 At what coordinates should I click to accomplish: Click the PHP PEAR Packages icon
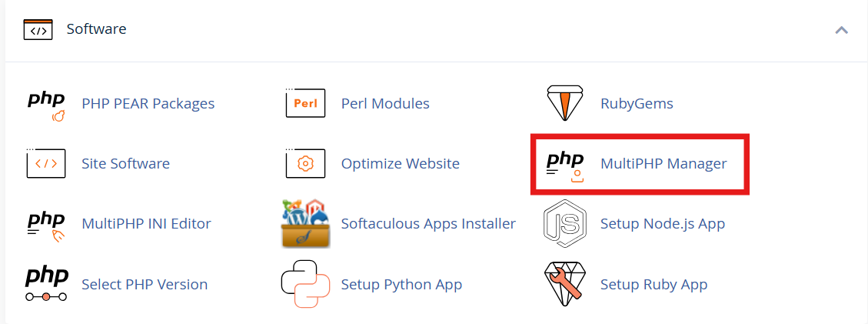[x=47, y=105]
